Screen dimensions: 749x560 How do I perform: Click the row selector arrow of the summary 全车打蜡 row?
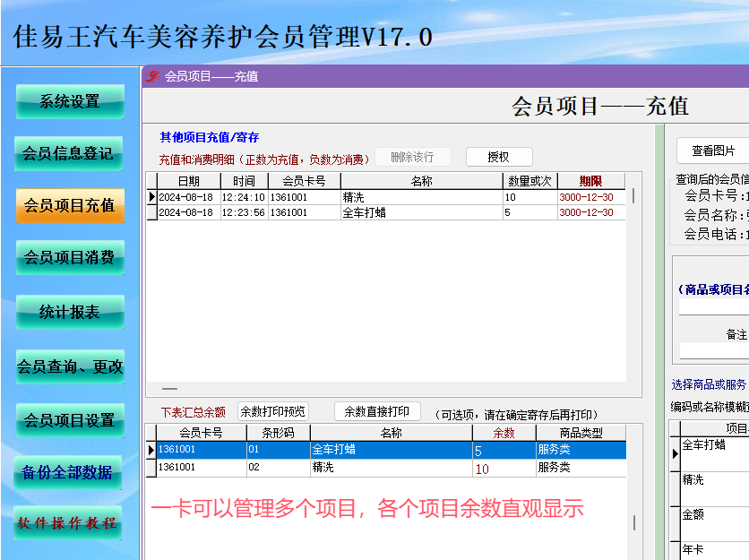(151, 450)
